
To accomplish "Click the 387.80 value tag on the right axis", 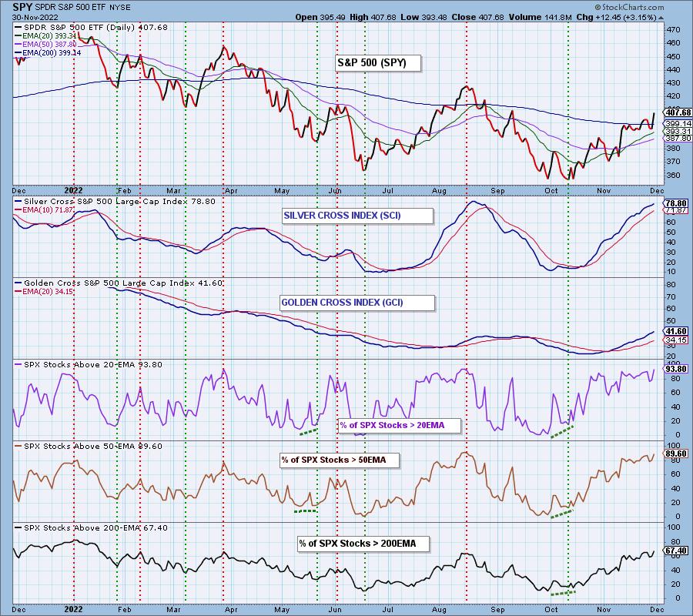I will [678, 139].
